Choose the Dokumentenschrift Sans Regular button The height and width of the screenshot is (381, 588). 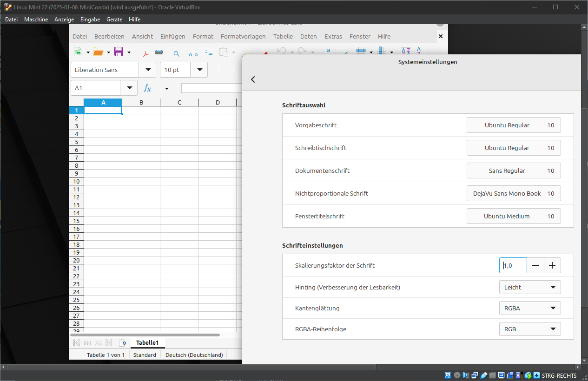514,171
